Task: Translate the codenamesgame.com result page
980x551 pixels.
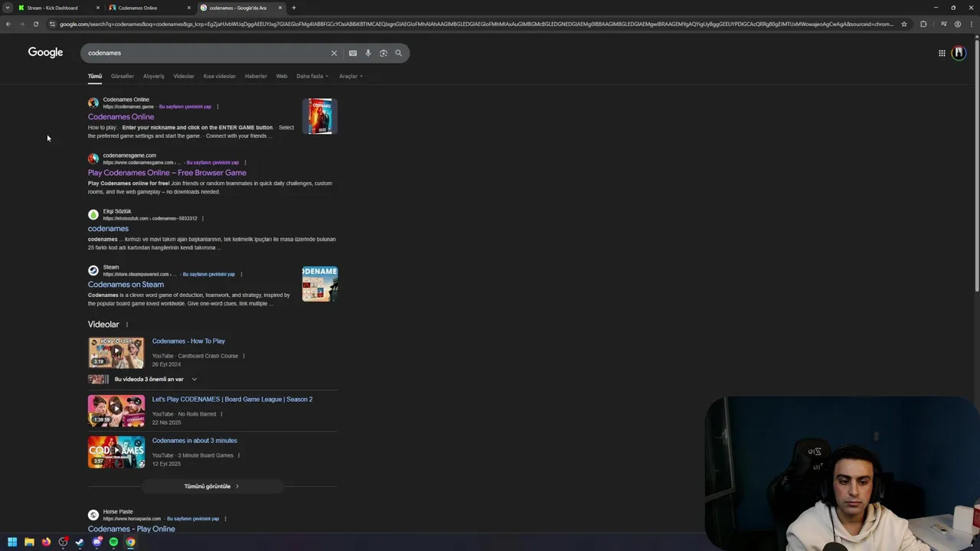Action: click(x=213, y=163)
